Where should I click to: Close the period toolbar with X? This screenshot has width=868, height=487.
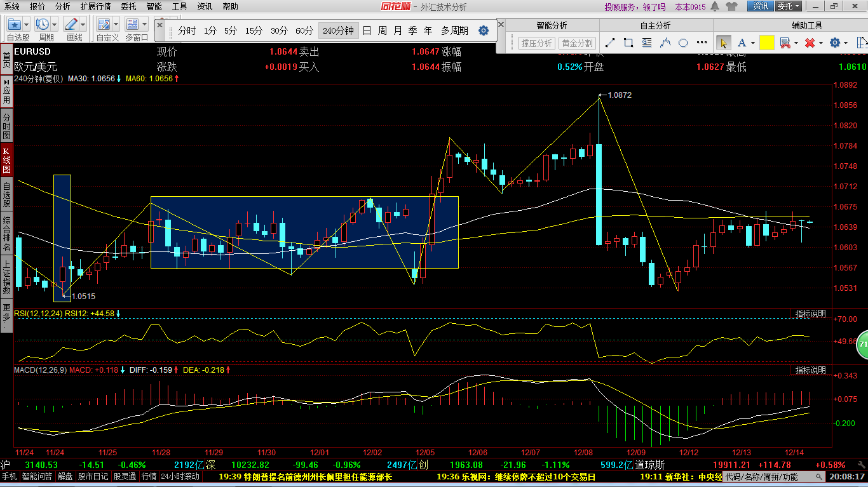tap(159, 23)
